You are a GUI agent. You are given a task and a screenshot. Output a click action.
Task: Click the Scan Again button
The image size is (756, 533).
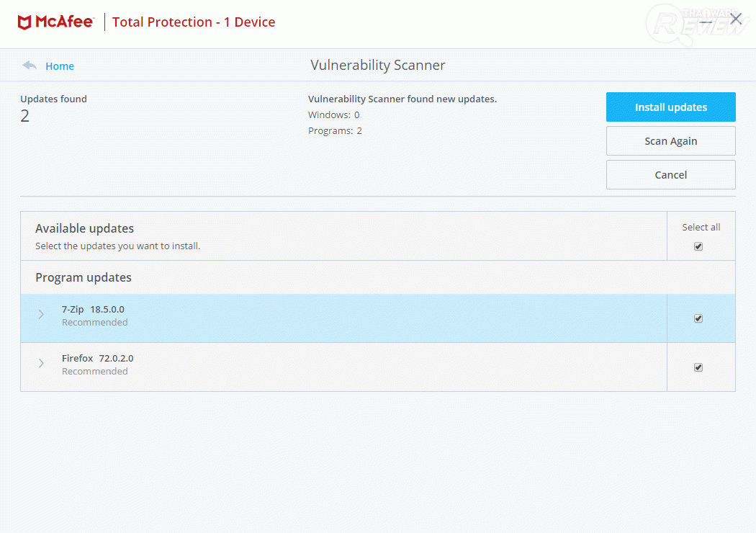click(x=670, y=141)
